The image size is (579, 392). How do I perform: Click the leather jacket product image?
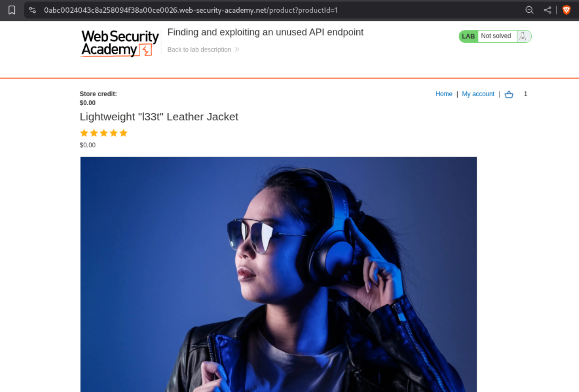(x=279, y=274)
